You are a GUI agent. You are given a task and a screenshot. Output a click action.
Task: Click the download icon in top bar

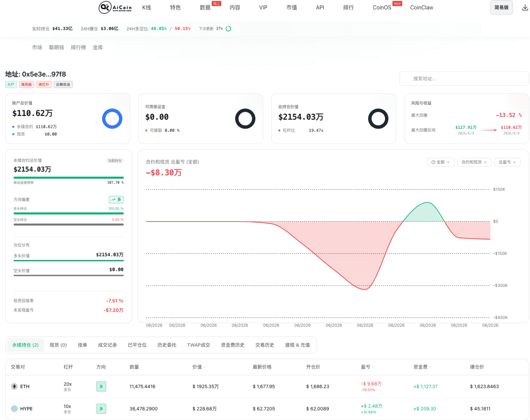[x=525, y=7]
